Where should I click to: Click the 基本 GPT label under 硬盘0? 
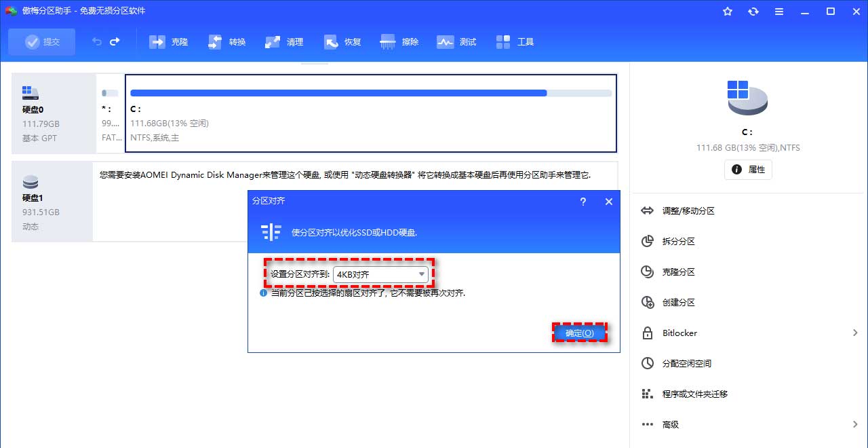point(40,138)
